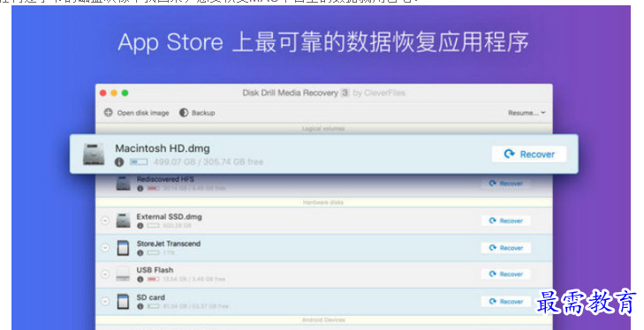Screen dimensions: 644x330
Task: Click the USB Flash drive icon
Action: click(123, 274)
